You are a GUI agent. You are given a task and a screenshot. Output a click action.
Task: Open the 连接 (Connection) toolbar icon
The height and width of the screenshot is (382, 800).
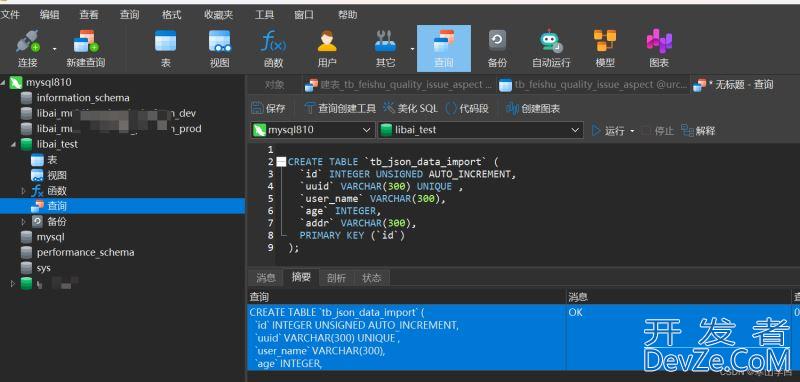27,49
